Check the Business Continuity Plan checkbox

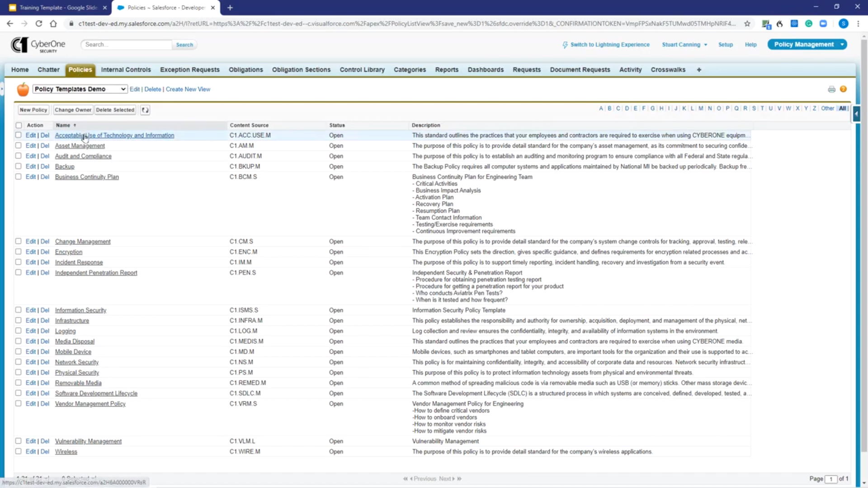click(x=18, y=177)
